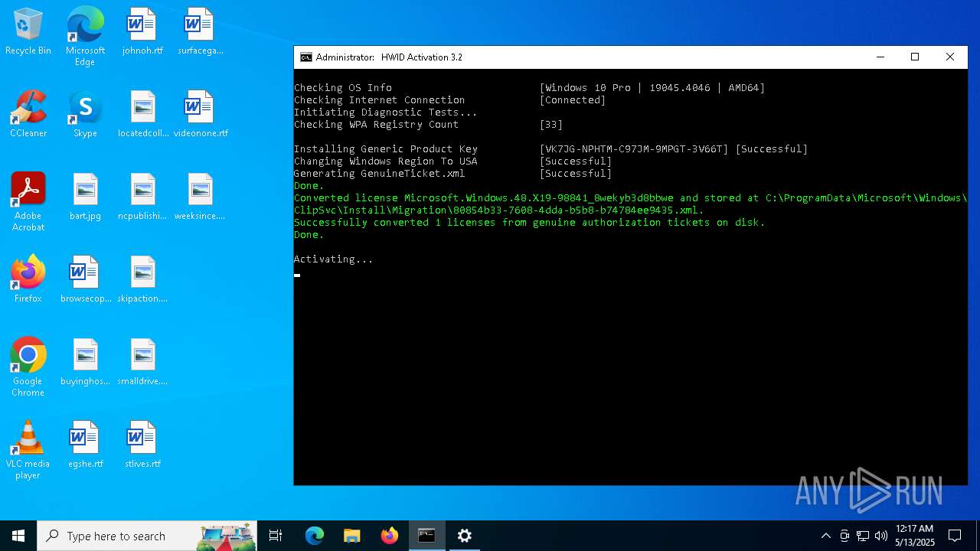Click the taskbar clock showing 12:17 AM

tap(914, 536)
